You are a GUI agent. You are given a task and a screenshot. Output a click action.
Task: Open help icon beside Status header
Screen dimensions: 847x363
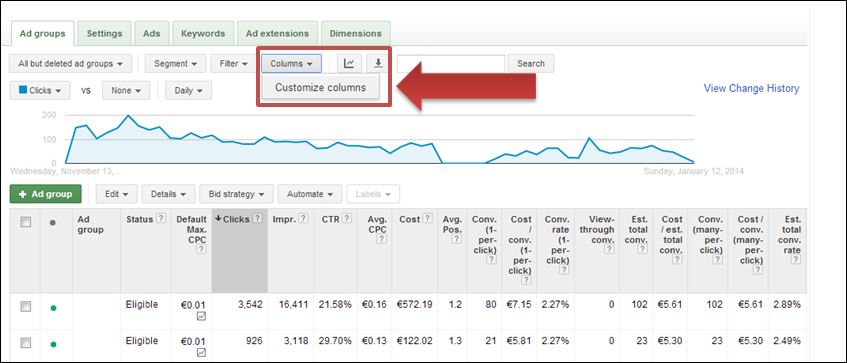pos(161,219)
